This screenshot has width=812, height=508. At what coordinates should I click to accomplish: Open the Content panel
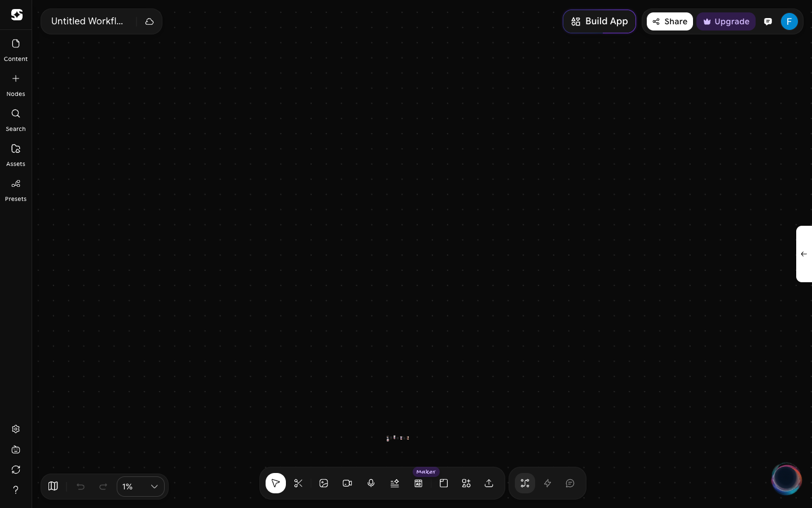pyautogui.click(x=16, y=50)
